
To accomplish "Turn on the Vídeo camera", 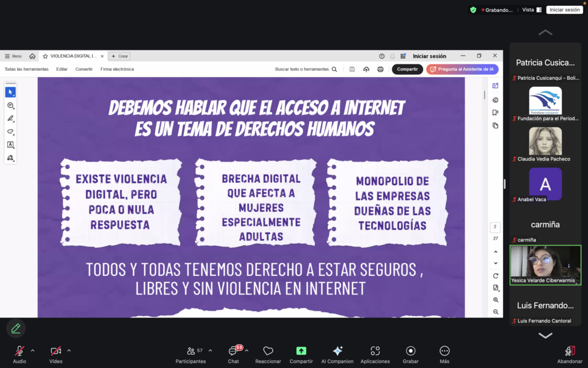I will pyautogui.click(x=56, y=351).
